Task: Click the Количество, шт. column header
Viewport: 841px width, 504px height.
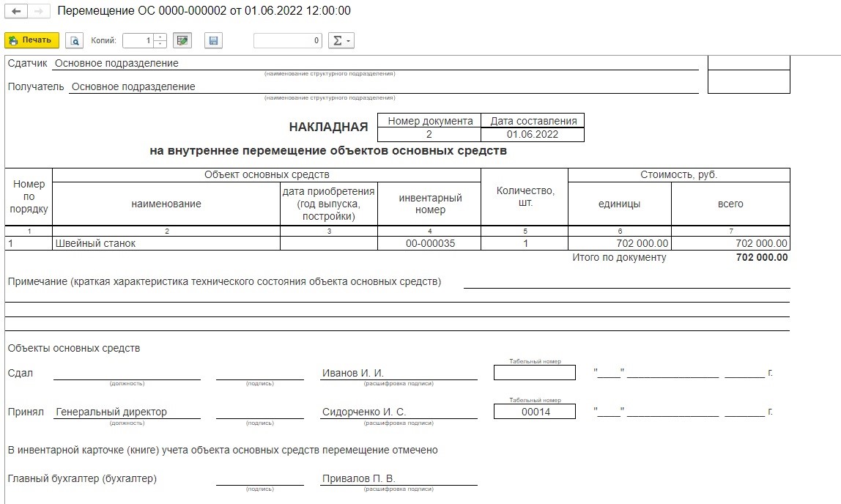Action: tap(525, 197)
